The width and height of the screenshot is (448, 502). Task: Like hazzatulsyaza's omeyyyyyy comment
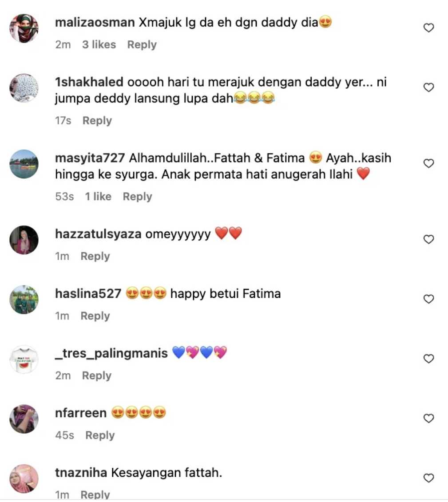tap(428, 239)
